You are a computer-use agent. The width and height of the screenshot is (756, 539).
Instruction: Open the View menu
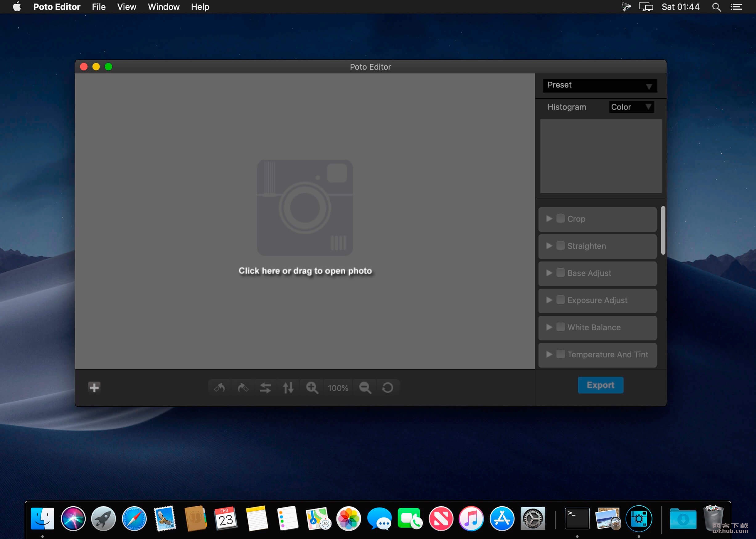127,7
